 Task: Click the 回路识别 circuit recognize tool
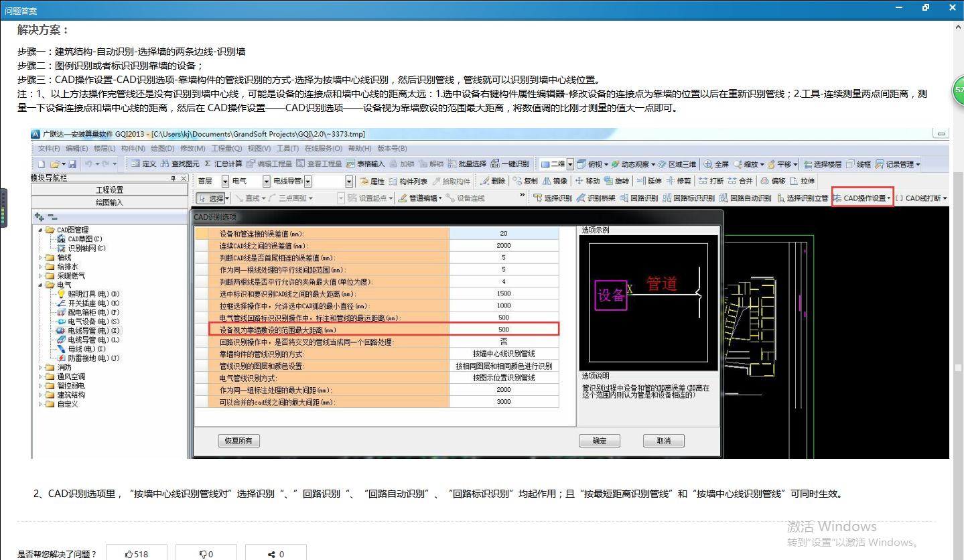(x=639, y=198)
